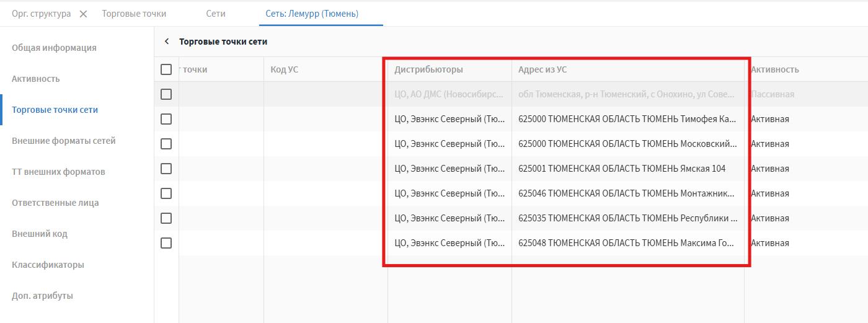Open Внешние форматы сетей section
This screenshot has width=868, height=323.
pyautogui.click(x=64, y=141)
